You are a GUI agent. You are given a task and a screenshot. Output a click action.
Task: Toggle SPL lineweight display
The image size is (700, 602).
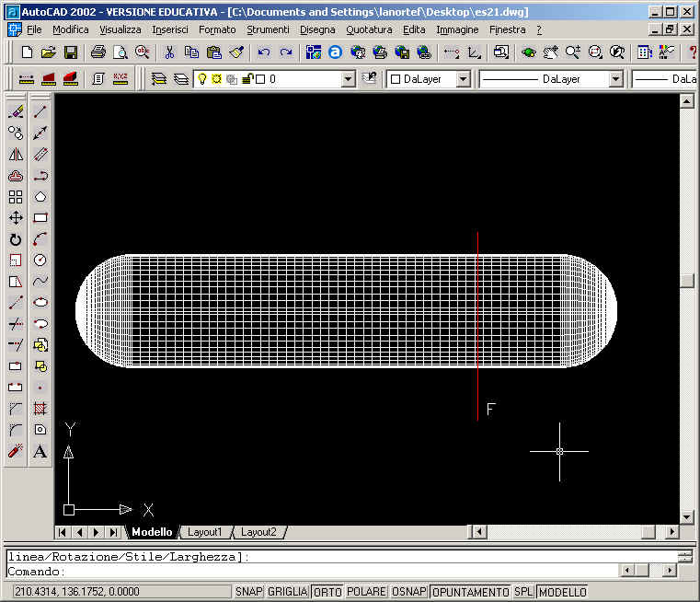click(523, 592)
